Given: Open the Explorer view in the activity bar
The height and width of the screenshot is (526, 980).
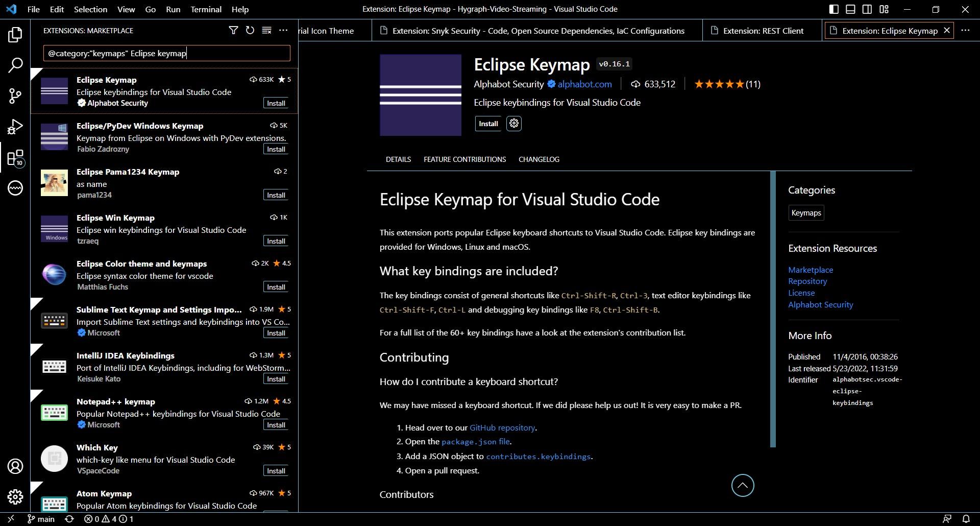Looking at the screenshot, I should click(x=15, y=35).
